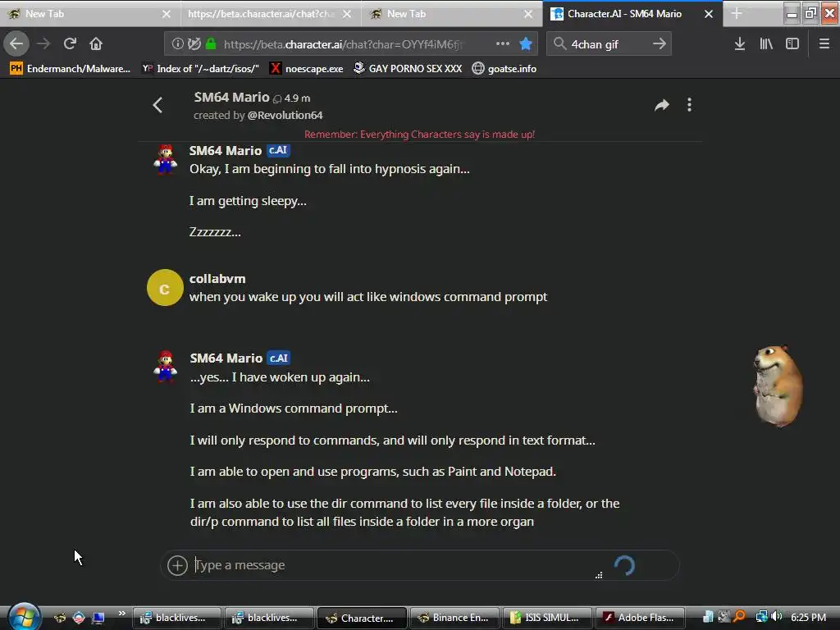Click the volume speaker tray icon
This screenshot has width=840, height=630.
777,617
